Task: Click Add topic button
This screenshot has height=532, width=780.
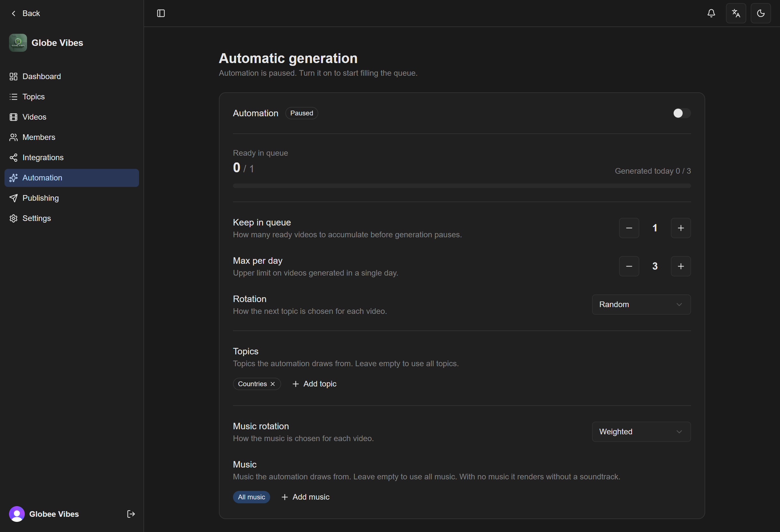Action: pos(315,384)
